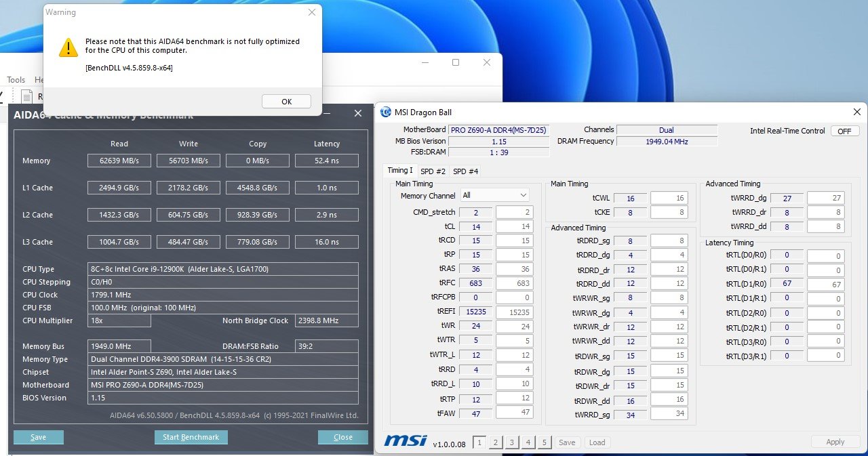Click the CPU Type field with i9-12900K
Image resolution: width=868 pixels, height=456 pixels.
point(223,269)
